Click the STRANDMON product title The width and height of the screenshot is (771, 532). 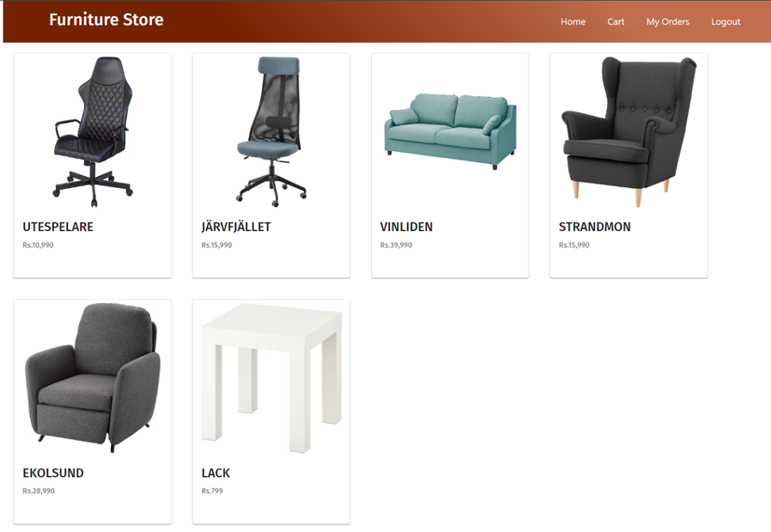(x=594, y=227)
